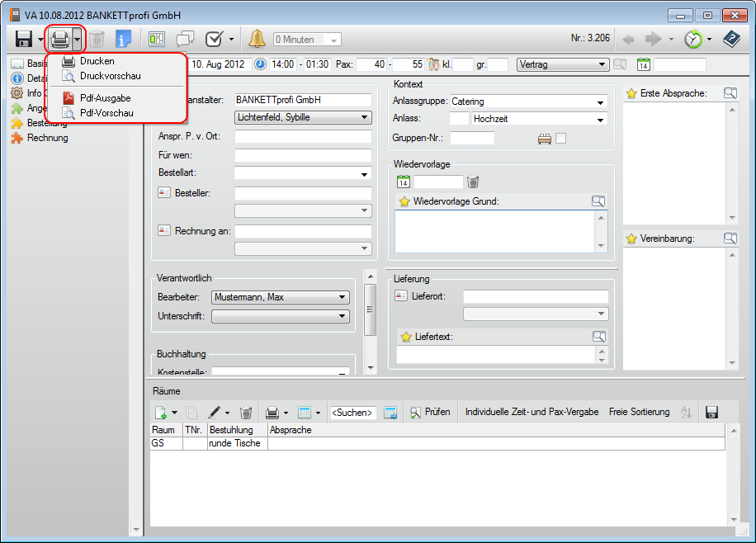This screenshot has width=756, height=543.
Task: Select Druckvorschau from print menu
Action: (x=110, y=76)
